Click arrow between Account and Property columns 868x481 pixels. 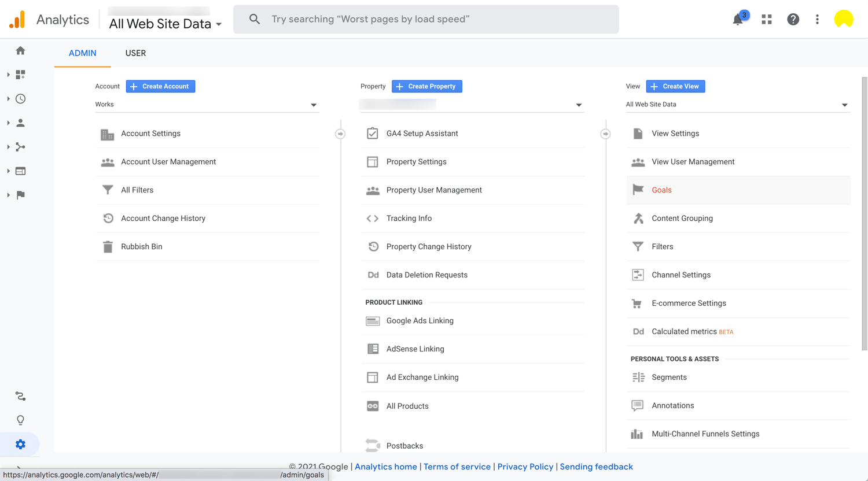(x=340, y=134)
